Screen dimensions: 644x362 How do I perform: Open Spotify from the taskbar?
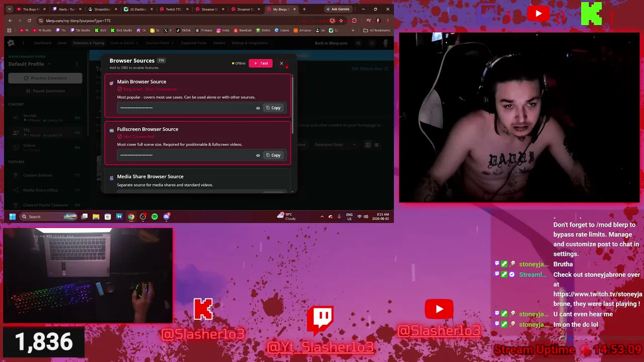click(x=154, y=217)
